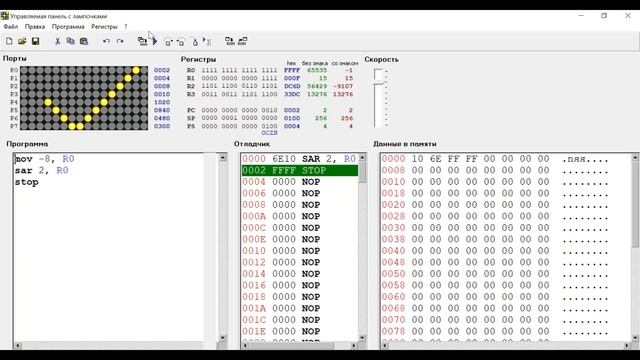Select debugger row at address 000A
This screenshot has height=360, width=640.
pyautogui.click(x=299, y=216)
